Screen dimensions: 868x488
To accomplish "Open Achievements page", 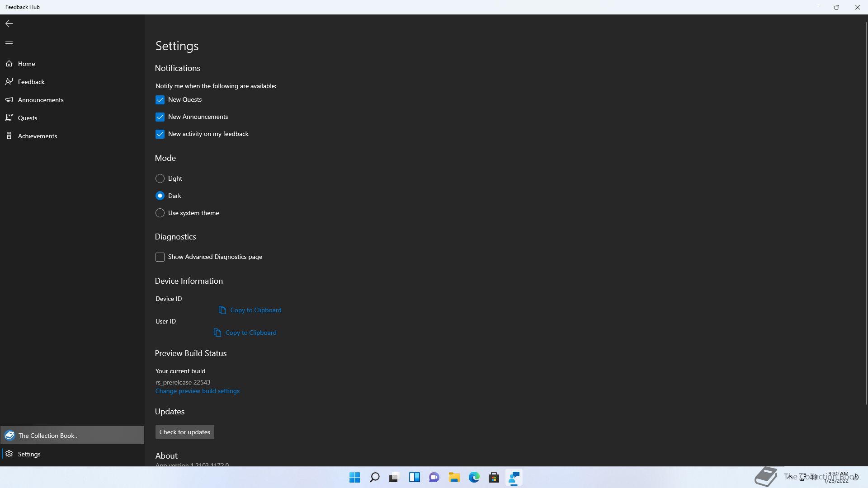I will pos(72,136).
